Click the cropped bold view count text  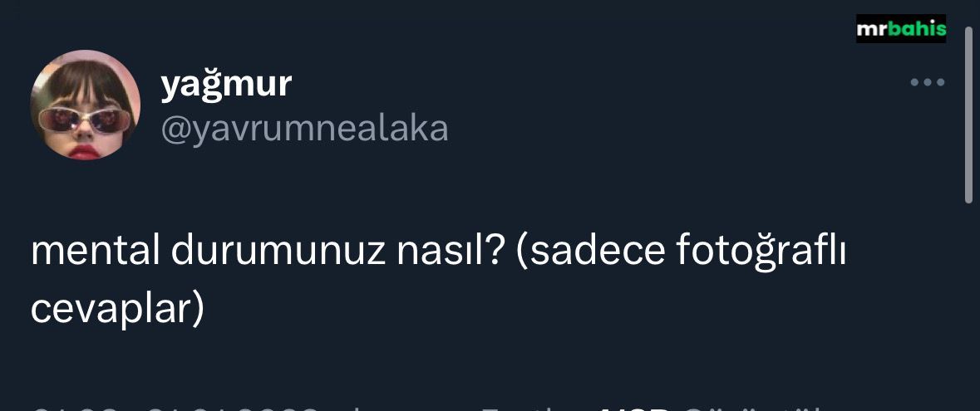coord(636,407)
